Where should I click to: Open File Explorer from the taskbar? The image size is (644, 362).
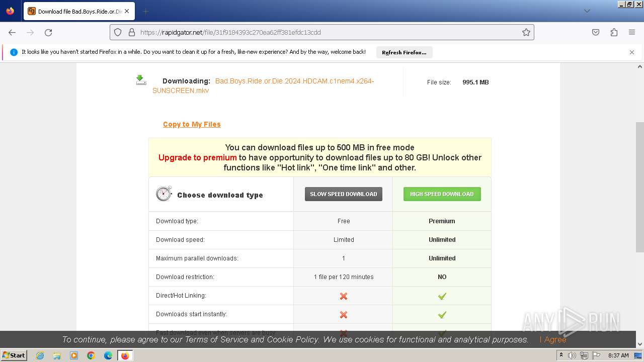point(57,355)
